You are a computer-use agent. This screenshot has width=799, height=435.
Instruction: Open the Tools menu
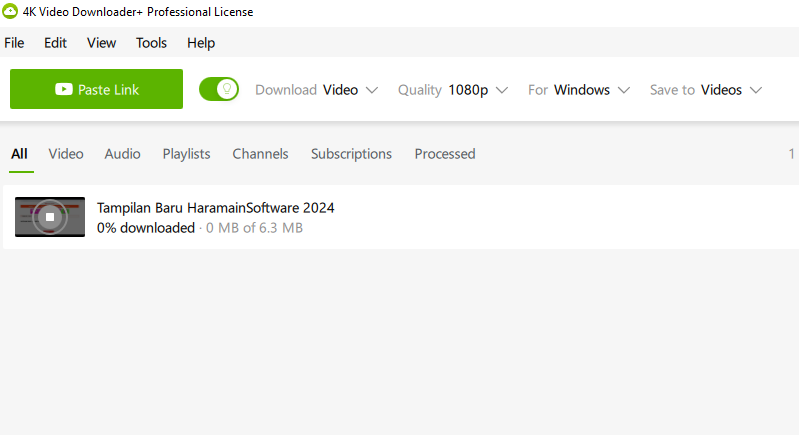pyautogui.click(x=151, y=43)
